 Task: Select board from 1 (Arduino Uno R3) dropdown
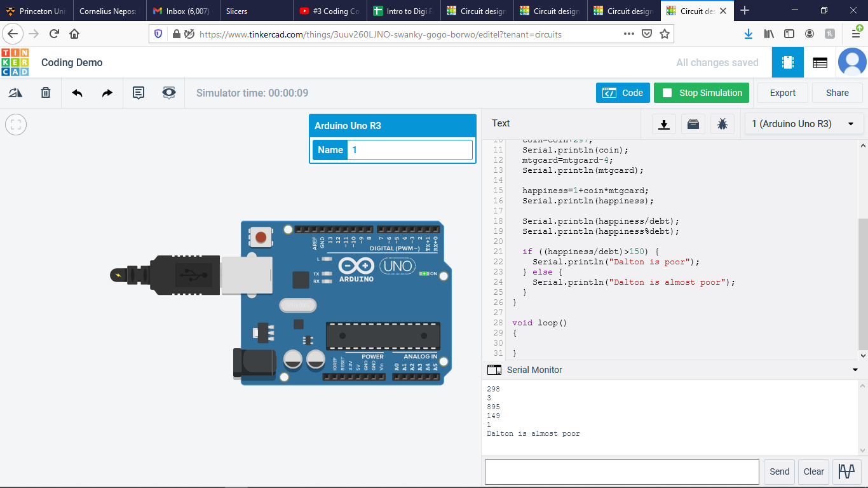[804, 124]
